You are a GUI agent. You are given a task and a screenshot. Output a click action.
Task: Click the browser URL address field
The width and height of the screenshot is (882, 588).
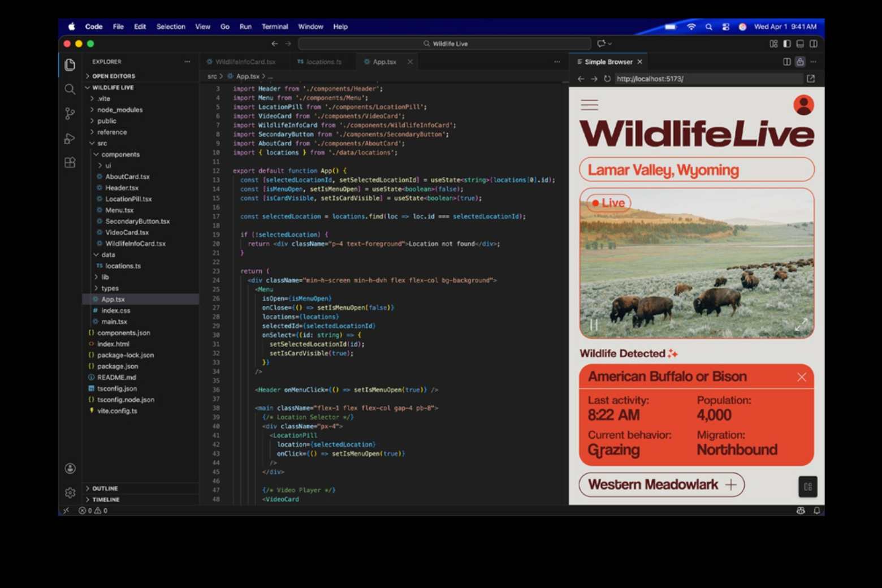point(707,79)
